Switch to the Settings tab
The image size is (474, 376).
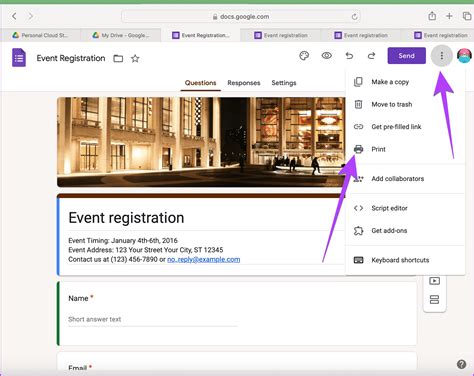click(x=284, y=83)
